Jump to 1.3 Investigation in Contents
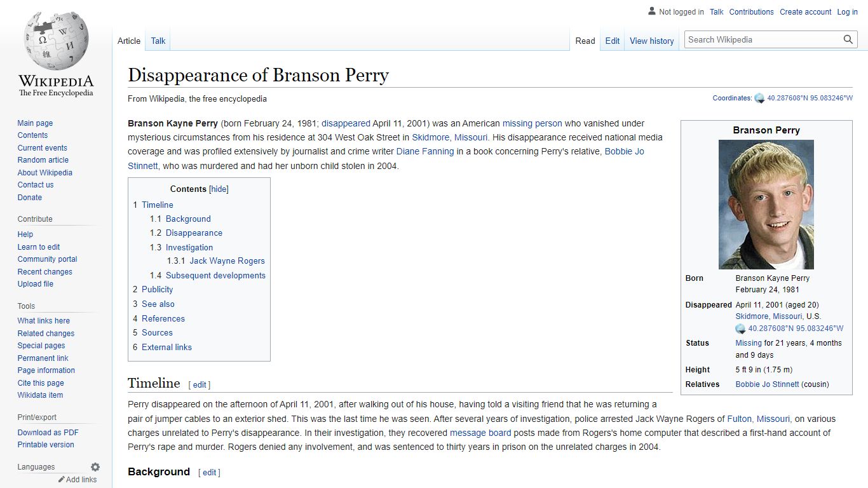 click(x=189, y=247)
